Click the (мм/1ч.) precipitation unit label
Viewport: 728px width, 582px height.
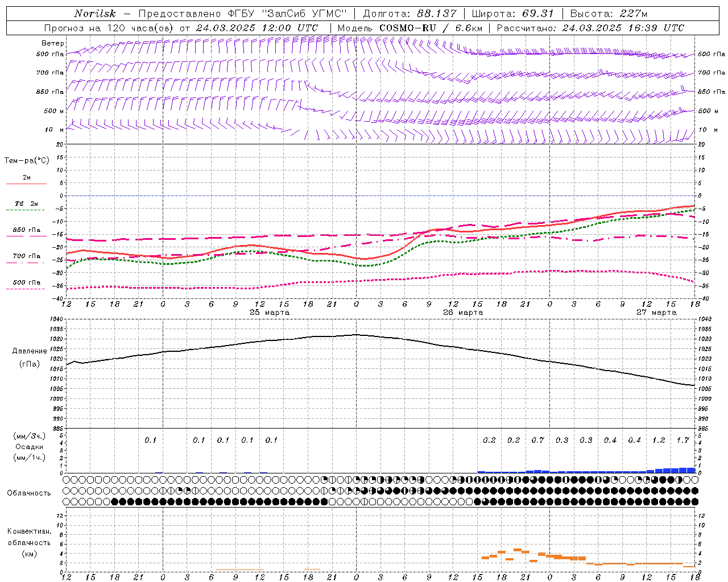pos(29,458)
